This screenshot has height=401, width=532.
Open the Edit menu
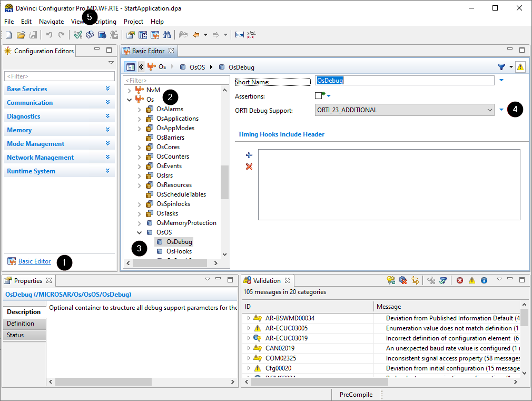coord(26,22)
